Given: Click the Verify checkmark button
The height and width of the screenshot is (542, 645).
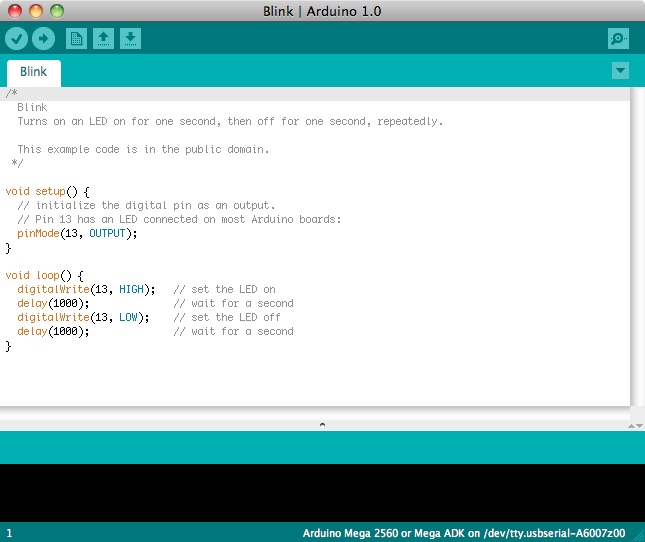Looking at the screenshot, I should point(16,39).
